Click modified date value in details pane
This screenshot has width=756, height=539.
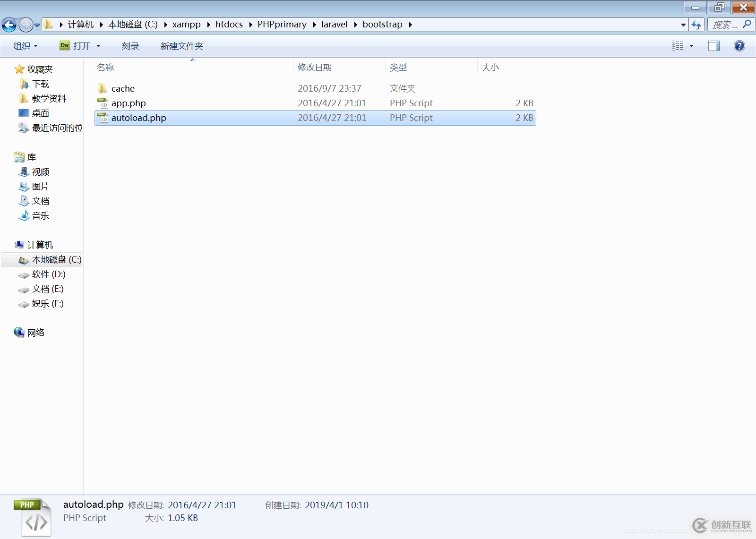tap(202, 505)
